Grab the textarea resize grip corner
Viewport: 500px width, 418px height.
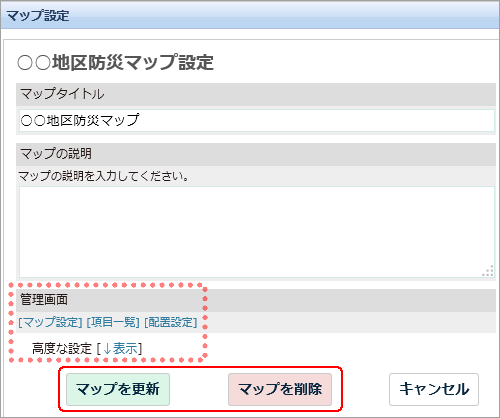[488, 271]
